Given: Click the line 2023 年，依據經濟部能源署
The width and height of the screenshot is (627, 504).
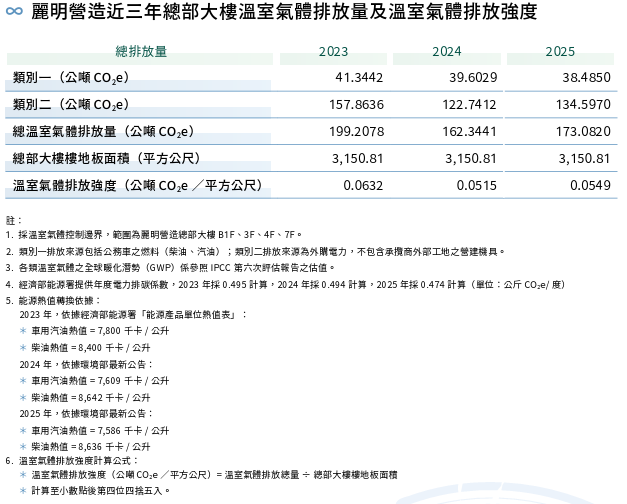Looking at the screenshot, I should pyautogui.click(x=133, y=315).
